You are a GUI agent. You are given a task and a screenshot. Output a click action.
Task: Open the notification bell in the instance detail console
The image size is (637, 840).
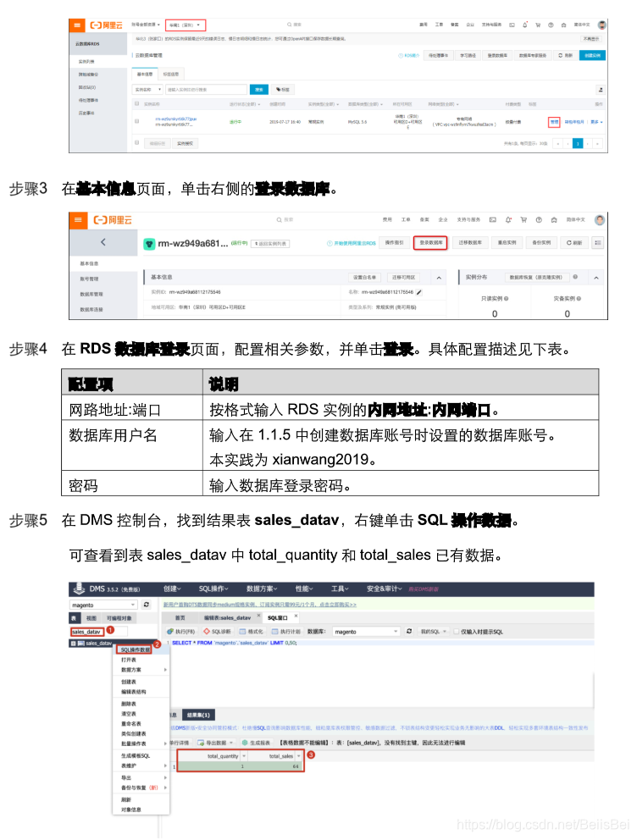[x=508, y=219]
